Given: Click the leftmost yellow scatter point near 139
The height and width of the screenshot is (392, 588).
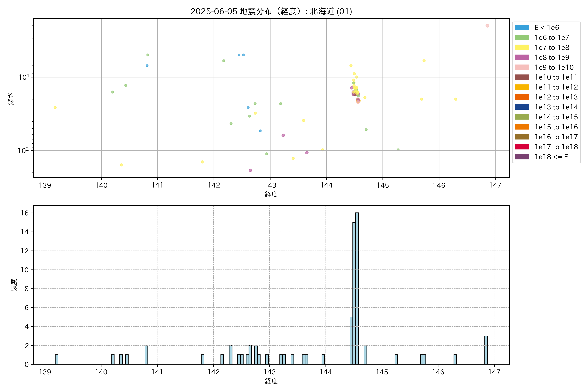Looking at the screenshot, I should (55, 107).
